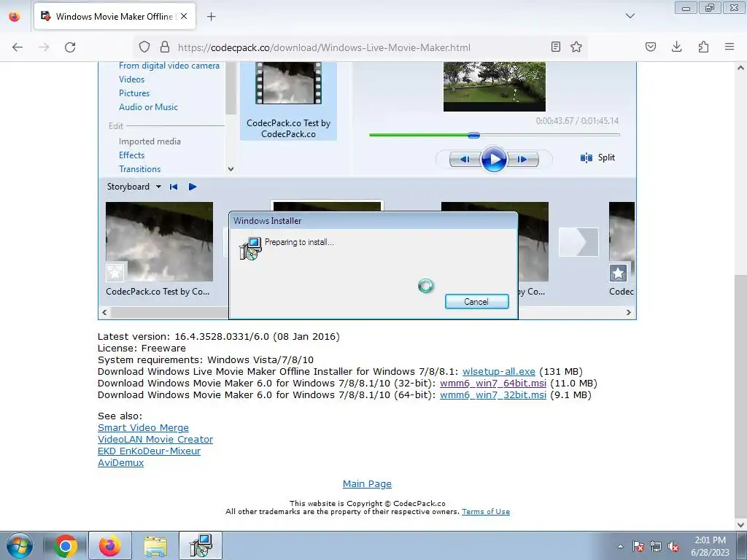Screen dimensions: 747x560
Task: Click the page scrollbar up arrow
Action: (x=741, y=68)
